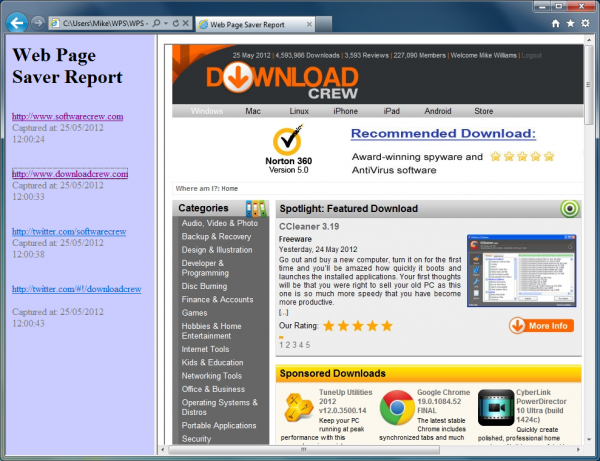
Task: Go to spotlight page 3
Action: coord(295,345)
